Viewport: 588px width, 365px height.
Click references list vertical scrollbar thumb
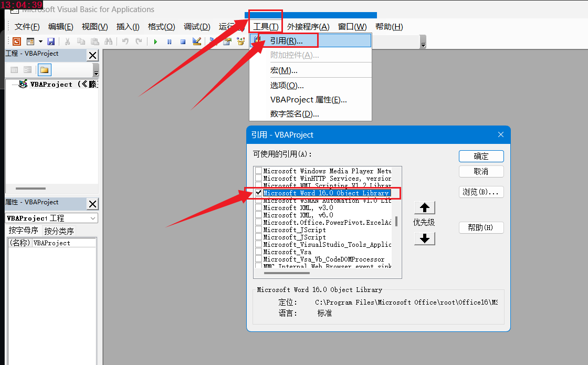coord(396,221)
